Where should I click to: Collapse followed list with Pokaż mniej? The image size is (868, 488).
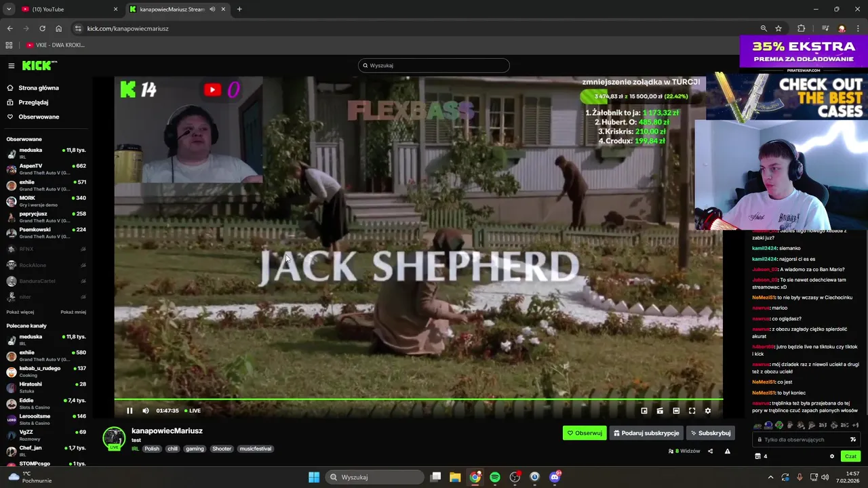73,312
